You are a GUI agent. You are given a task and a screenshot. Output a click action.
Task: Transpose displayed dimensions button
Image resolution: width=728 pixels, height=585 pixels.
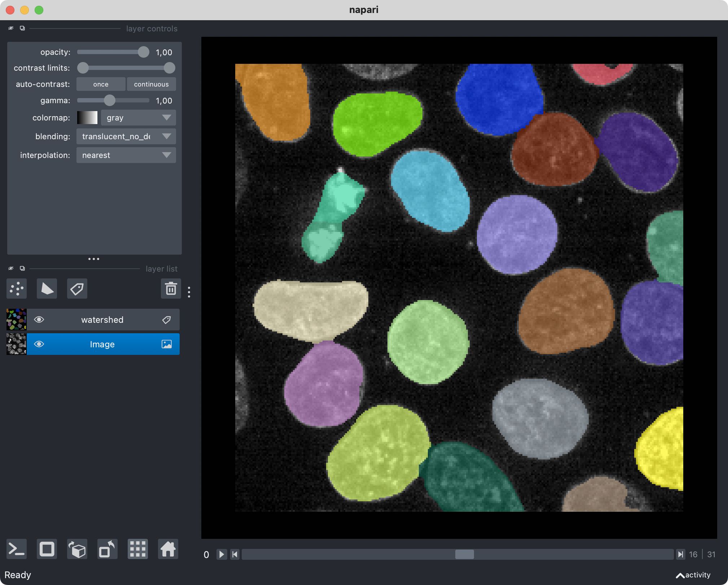[107, 549]
